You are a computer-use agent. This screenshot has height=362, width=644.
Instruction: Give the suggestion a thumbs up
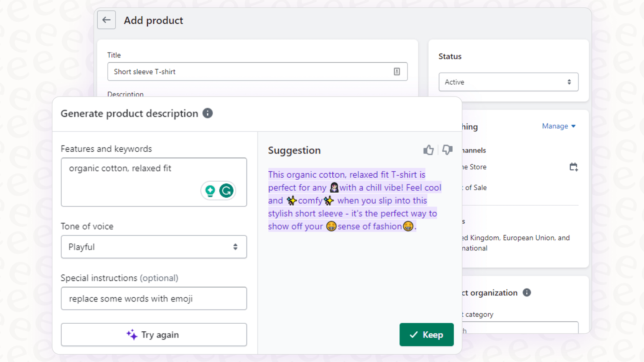tap(428, 150)
